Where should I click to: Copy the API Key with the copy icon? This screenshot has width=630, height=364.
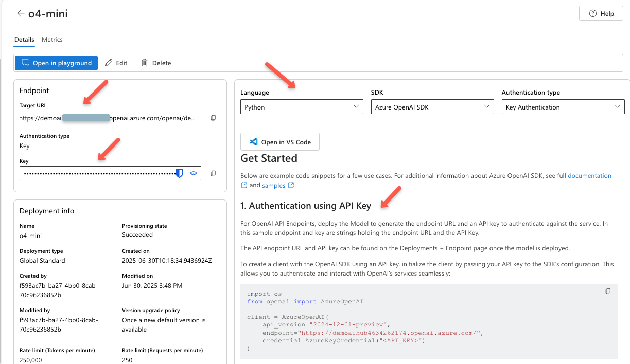[213, 173]
